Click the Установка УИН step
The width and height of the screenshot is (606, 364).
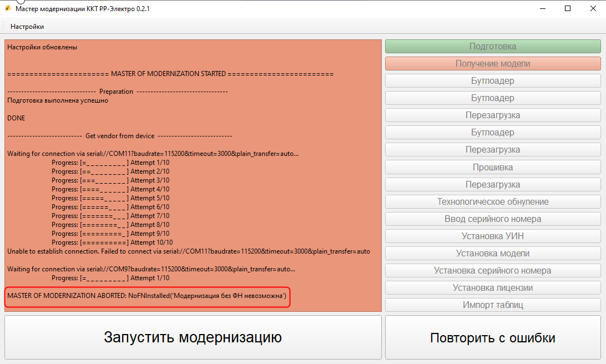[x=493, y=236]
